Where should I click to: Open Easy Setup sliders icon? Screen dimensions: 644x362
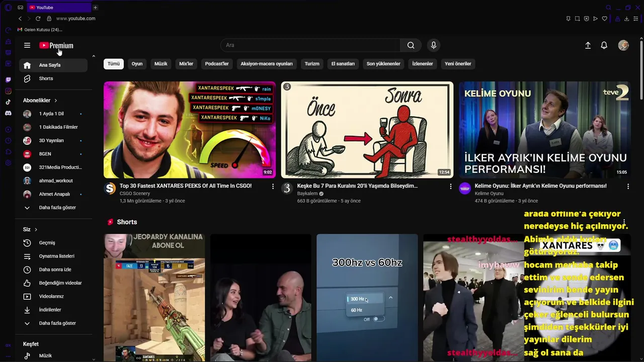pos(635,19)
